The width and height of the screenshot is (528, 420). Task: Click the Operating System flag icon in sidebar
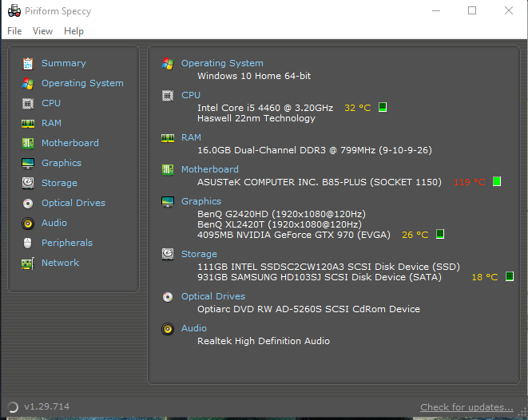(x=28, y=84)
